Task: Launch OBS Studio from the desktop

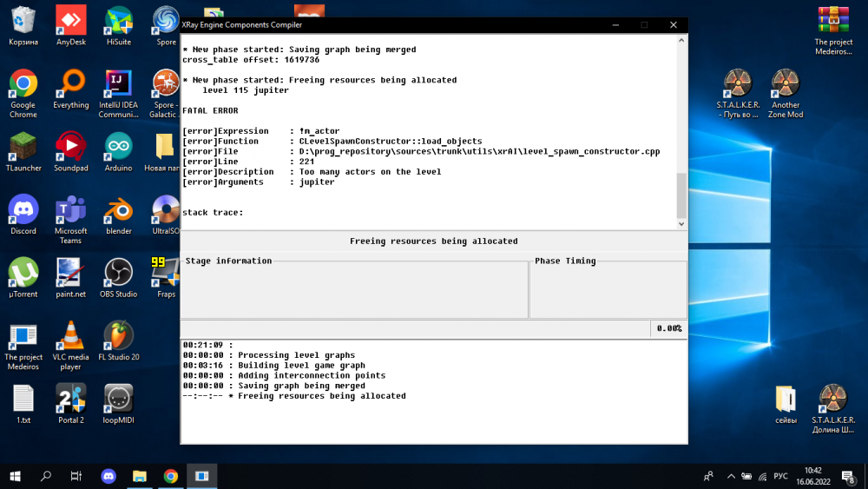Action: 118,278
